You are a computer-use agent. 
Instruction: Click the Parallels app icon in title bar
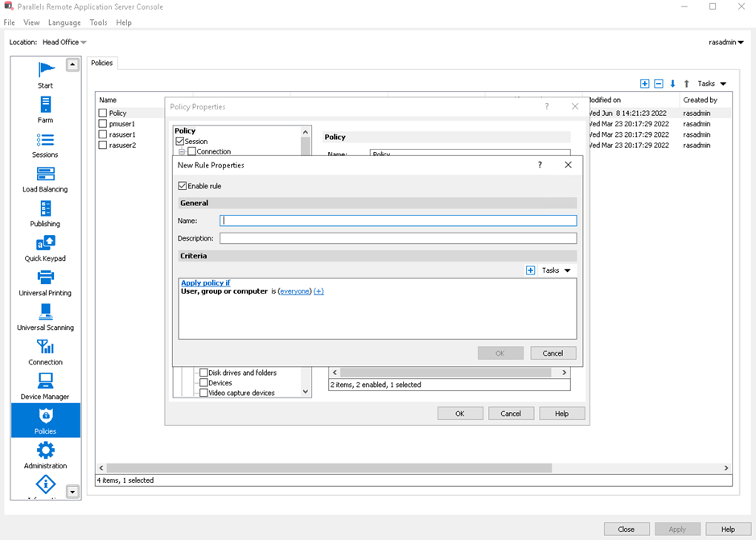8,6
